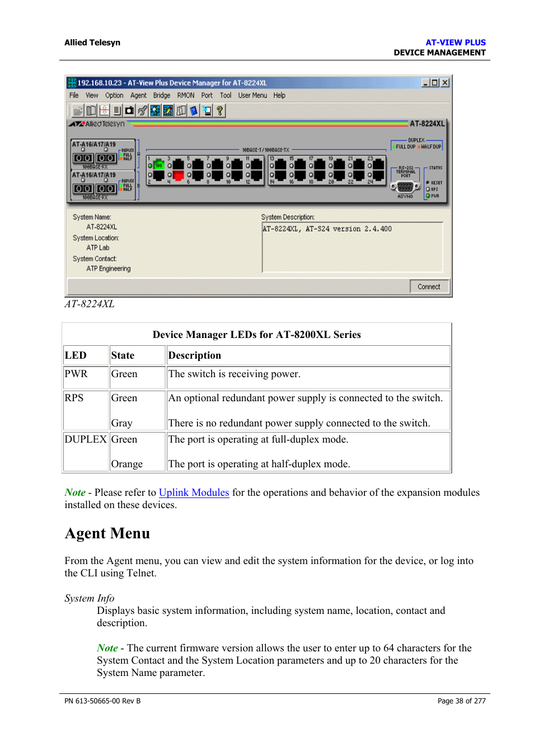Click the green PWR status LED
Viewport: 534px width, 756px height.
coord(428,196)
